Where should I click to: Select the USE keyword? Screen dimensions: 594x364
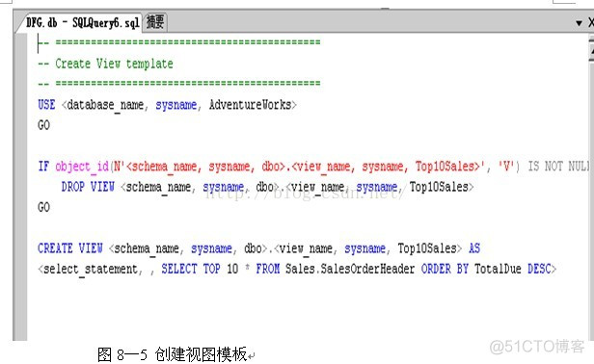[x=46, y=104]
